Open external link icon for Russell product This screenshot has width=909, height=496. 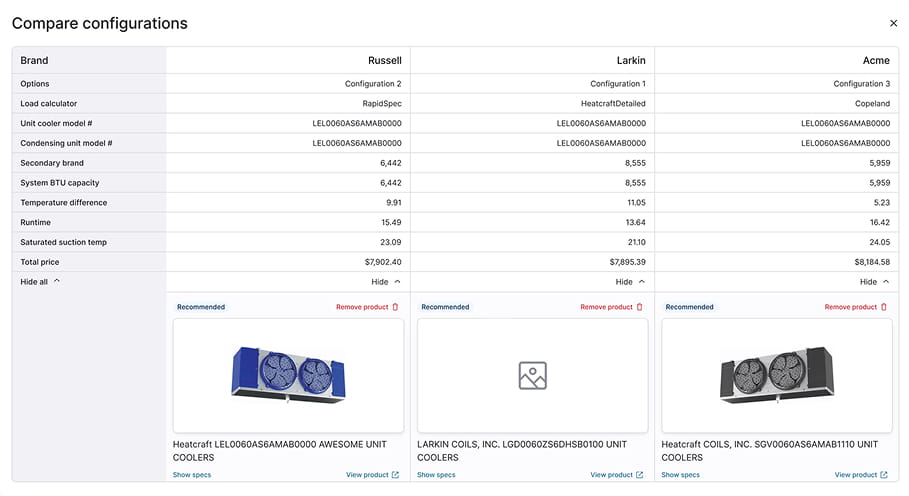[x=395, y=475]
